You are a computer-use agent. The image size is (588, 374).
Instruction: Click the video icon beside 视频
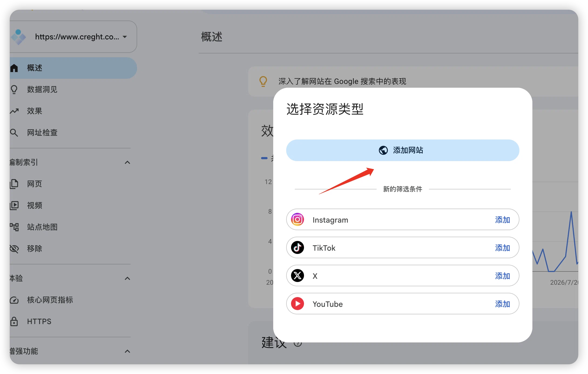pos(14,206)
